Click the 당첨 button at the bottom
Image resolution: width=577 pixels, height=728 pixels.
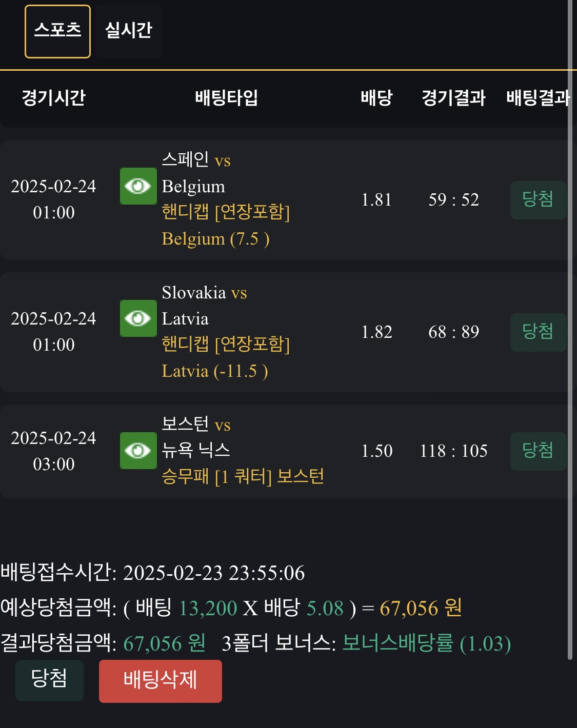(49, 680)
